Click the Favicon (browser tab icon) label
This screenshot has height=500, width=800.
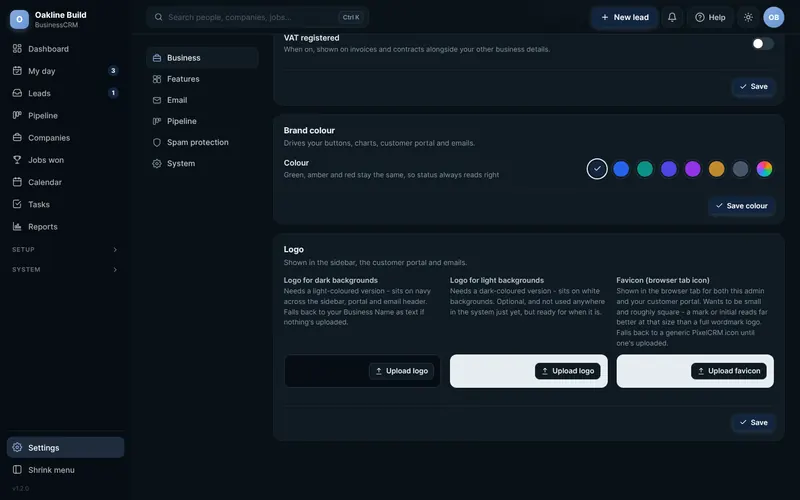point(663,281)
